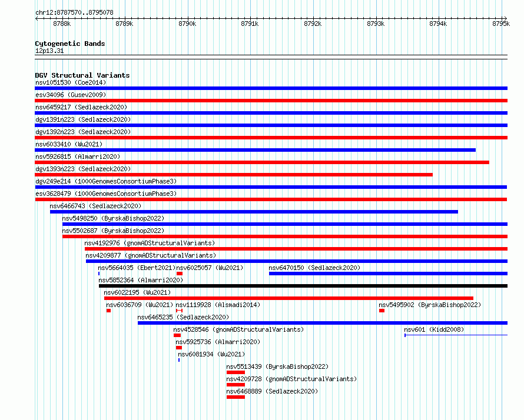Open the nsv5495902 (ByrskaBishop2022) label
This screenshot has height=420, width=524.
[430, 305]
